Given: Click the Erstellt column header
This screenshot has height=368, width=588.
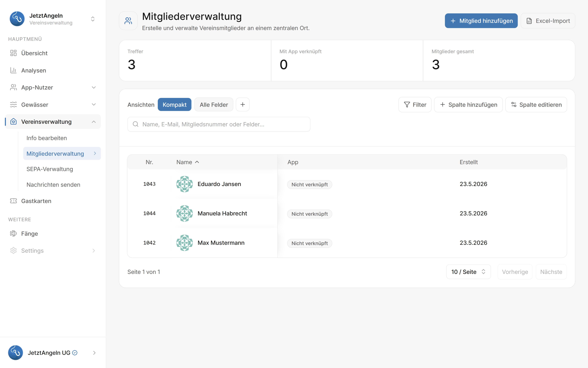Looking at the screenshot, I should (469, 162).
